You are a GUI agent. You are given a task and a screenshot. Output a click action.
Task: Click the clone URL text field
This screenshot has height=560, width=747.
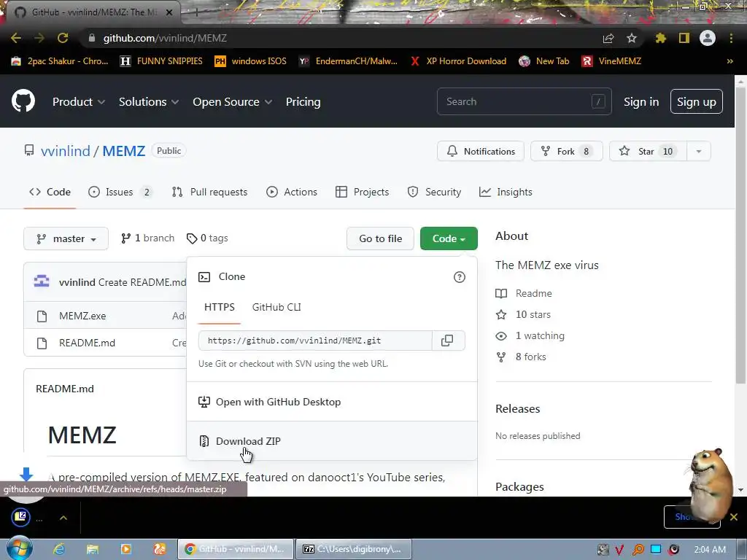click(x=315, y=341)
